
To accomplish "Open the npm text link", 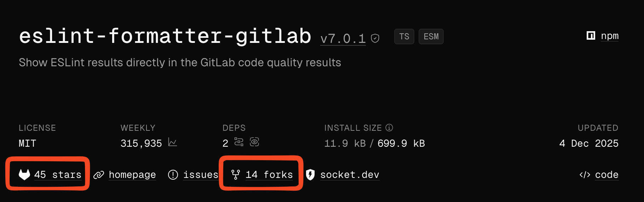I will point(610,36).
